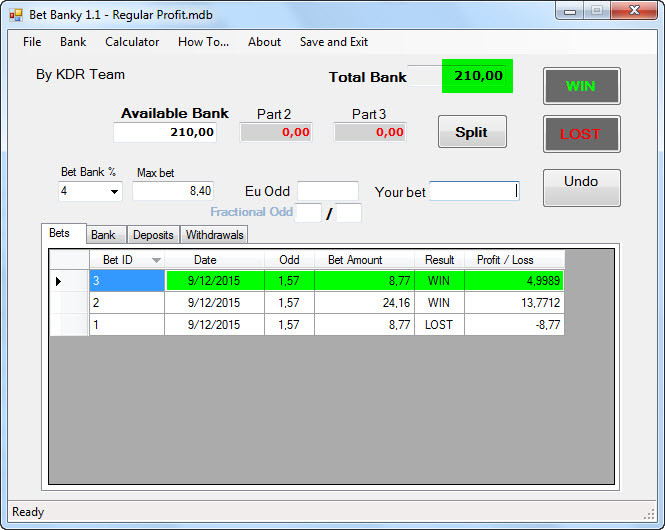Click the Date column header
Viewport: 665px width, 530px height.
(214, 260)
